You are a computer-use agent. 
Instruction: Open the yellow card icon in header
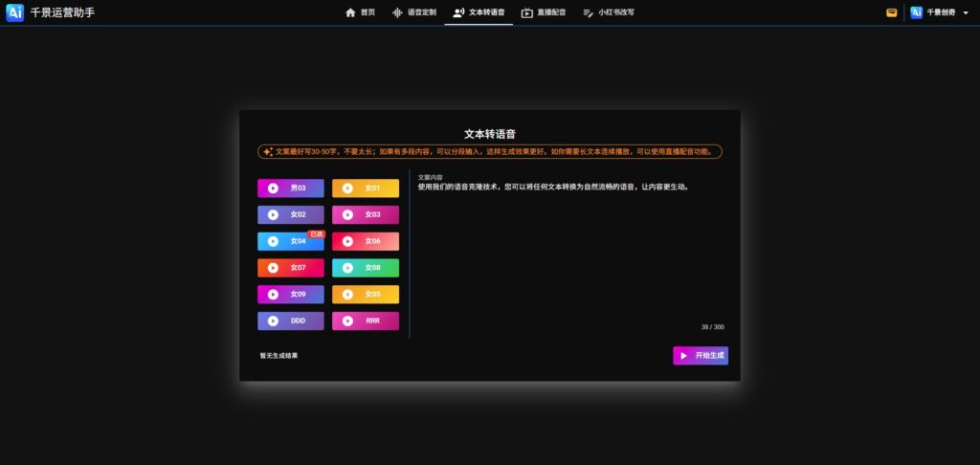(892, 12)
